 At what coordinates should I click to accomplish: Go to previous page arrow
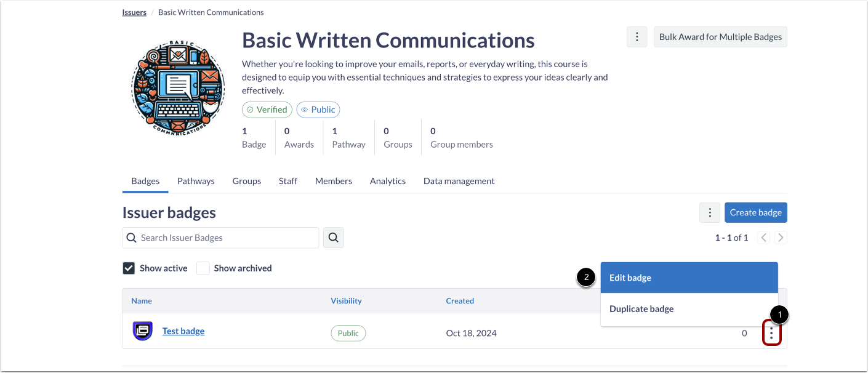(764, 238)
